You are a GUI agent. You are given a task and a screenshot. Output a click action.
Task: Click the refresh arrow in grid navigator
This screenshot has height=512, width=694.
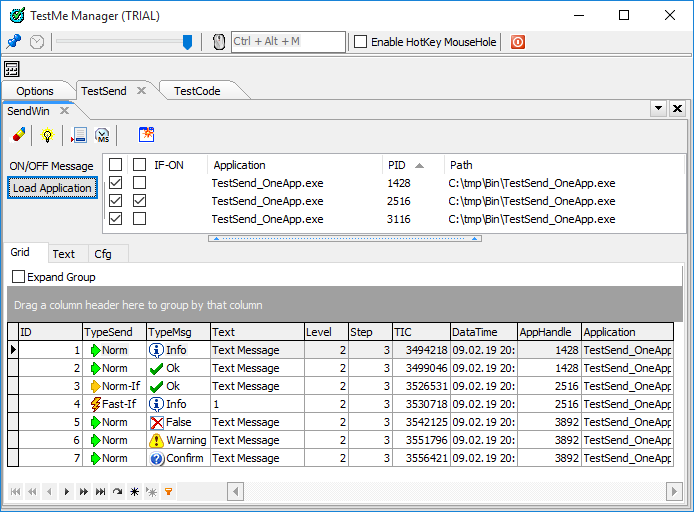117,491
